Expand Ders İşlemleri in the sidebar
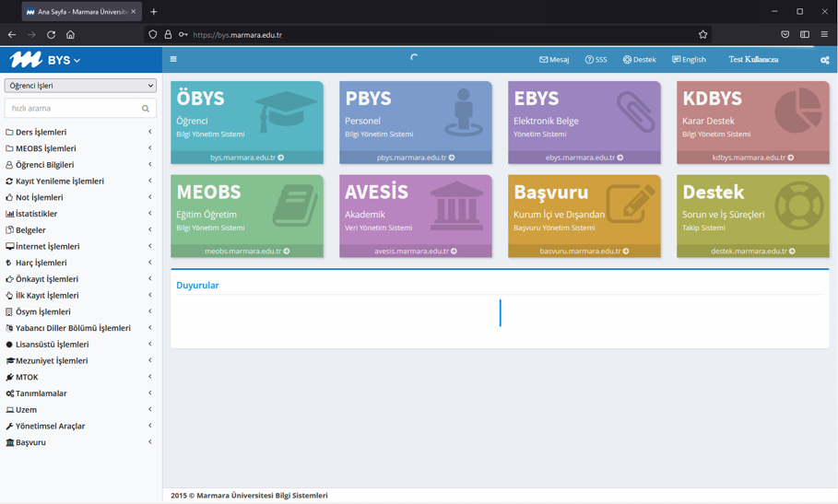 coord(80,132)
